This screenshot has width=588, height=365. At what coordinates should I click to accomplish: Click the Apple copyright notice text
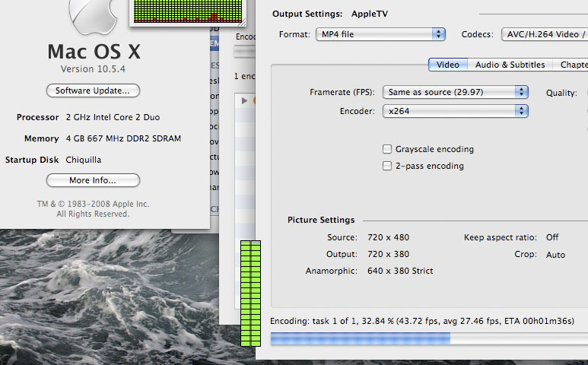(93, 208)
